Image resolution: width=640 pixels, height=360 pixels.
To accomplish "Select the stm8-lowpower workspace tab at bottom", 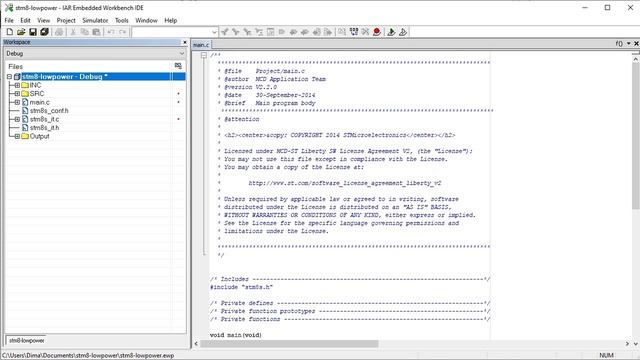I will click(x=26, y=340).
